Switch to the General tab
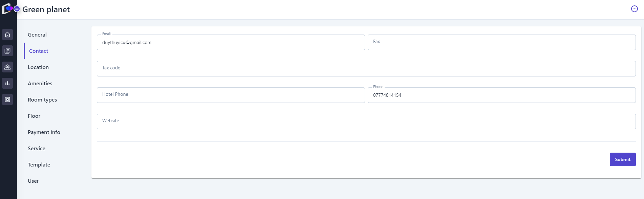 point(37,35)
